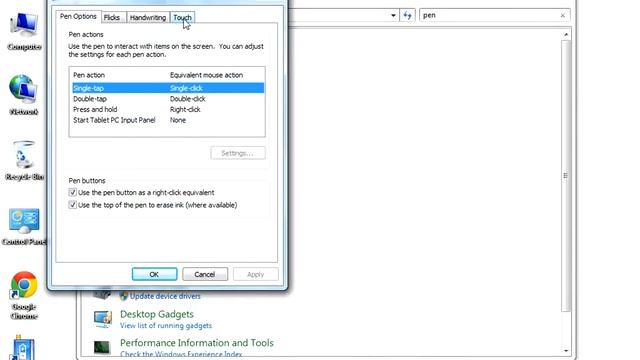Open View list of running gadgets link

pos(166,326)
